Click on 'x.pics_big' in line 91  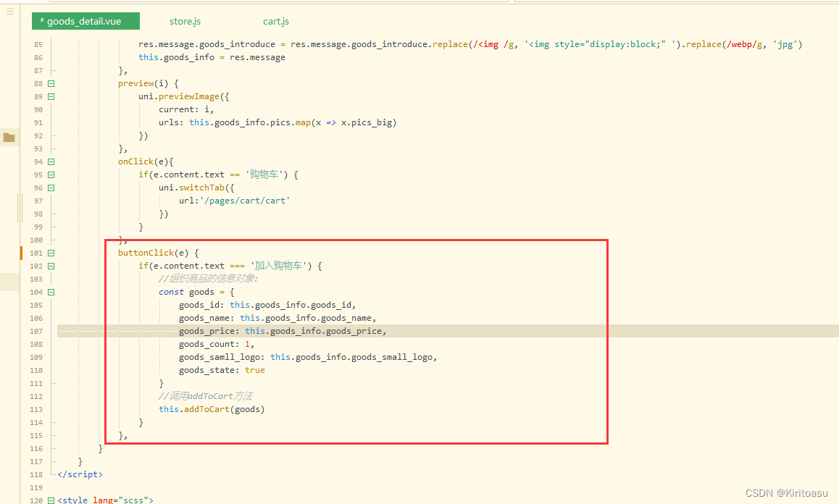[367, 122]
